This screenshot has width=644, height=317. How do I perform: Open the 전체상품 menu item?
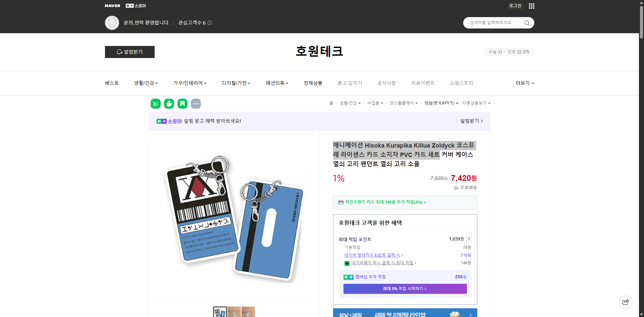point(313,83)
